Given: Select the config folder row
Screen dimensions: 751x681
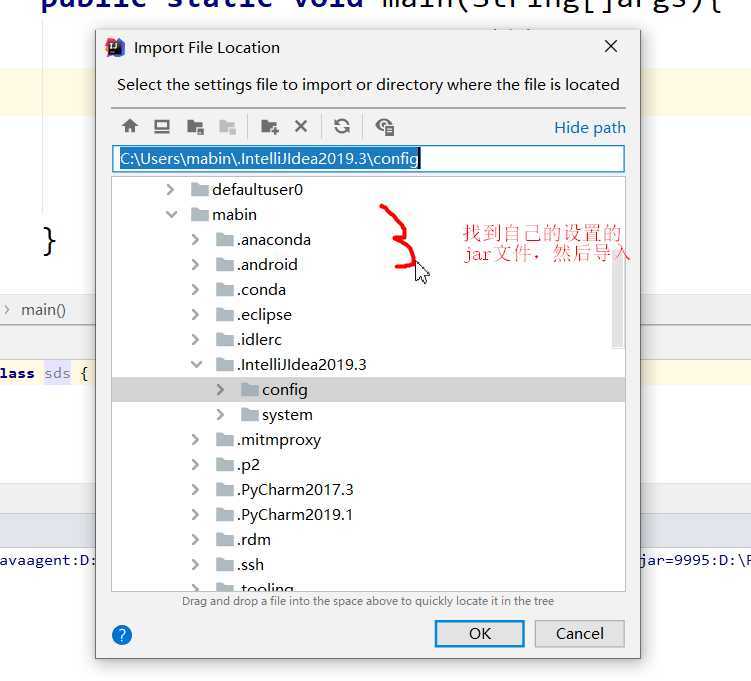Looking at the screenshot, I should 368,389.
